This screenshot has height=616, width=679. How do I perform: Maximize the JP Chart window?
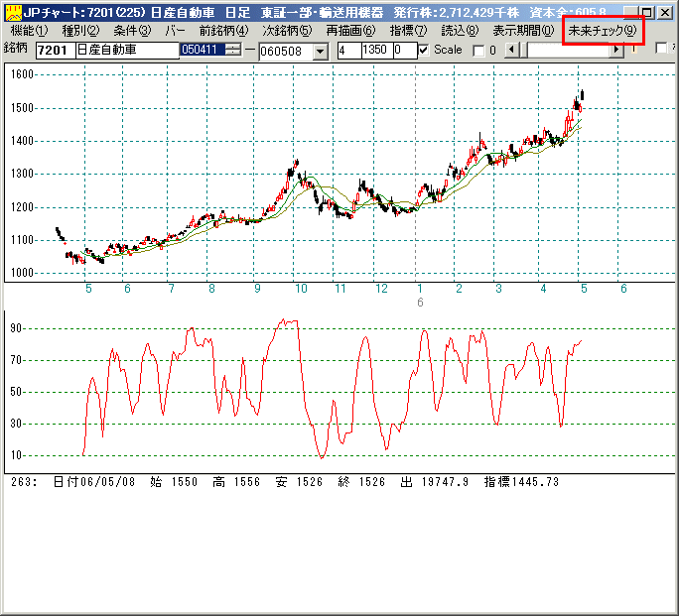647,12
